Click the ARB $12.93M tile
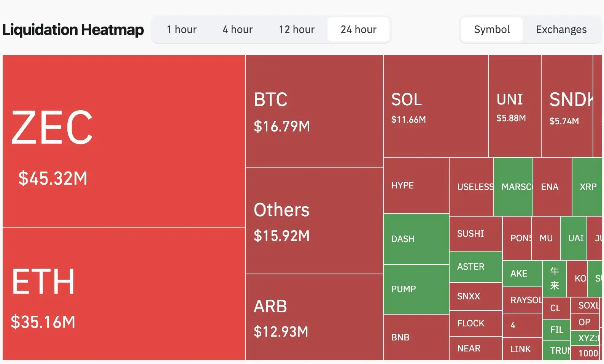Viewport: 604px width, 364px height. [x=314, y=317]
